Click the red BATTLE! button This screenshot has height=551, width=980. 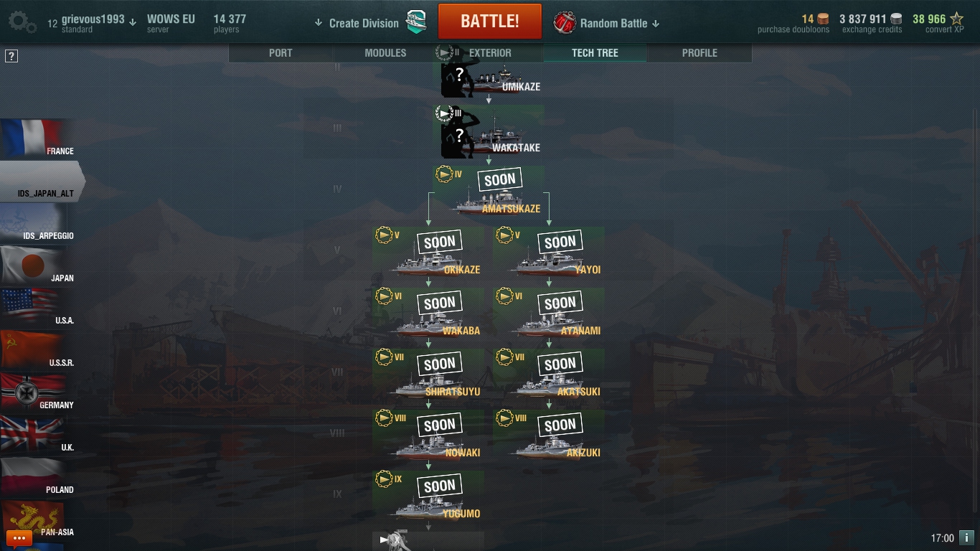[x=490, y=22]
